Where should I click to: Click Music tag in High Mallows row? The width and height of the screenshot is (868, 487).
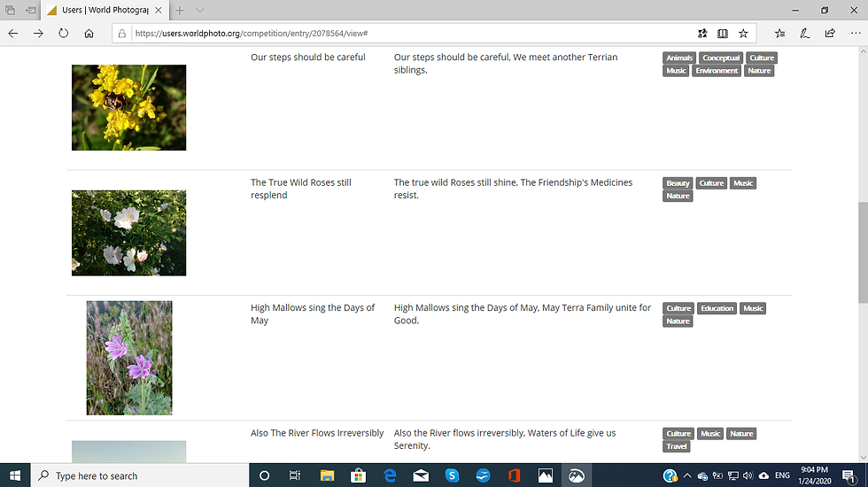(753, 308)
